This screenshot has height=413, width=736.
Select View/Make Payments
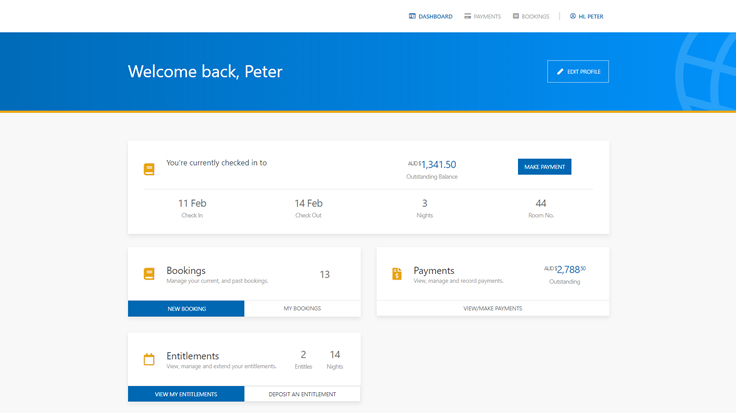(493, 309)
